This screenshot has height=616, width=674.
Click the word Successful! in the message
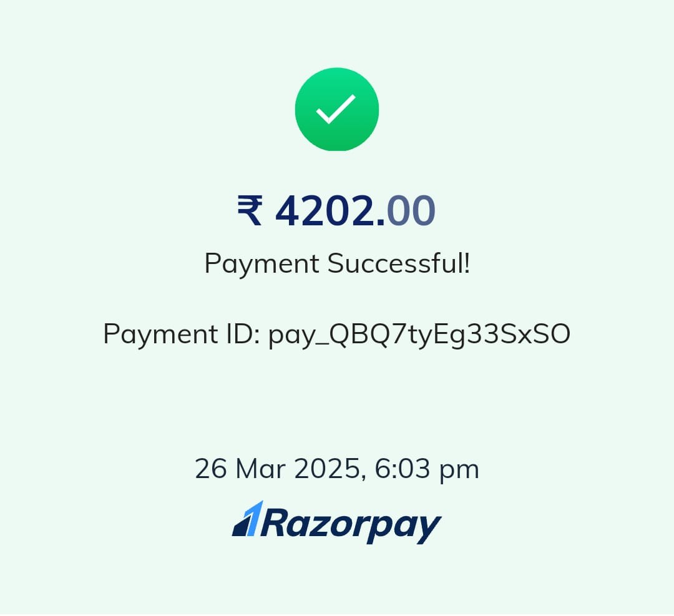pyautogui.click(x=399, y=263)
